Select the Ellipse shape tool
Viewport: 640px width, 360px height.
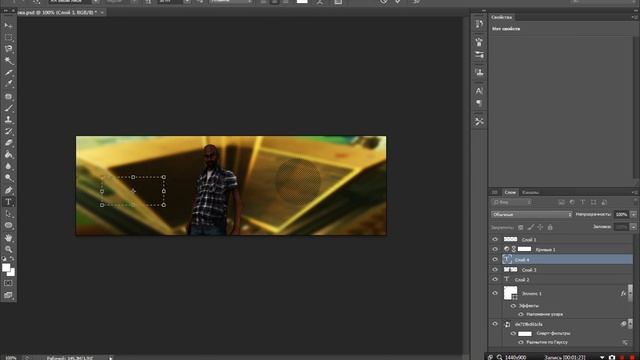click(x=8, y=225)
